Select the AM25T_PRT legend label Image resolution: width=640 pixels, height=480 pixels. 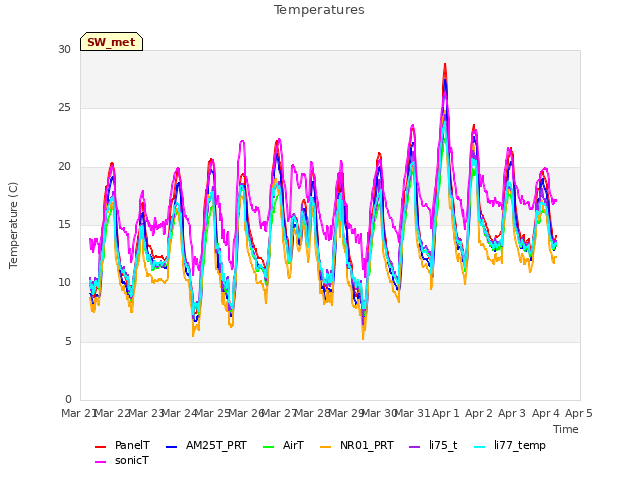pos(216,445)
